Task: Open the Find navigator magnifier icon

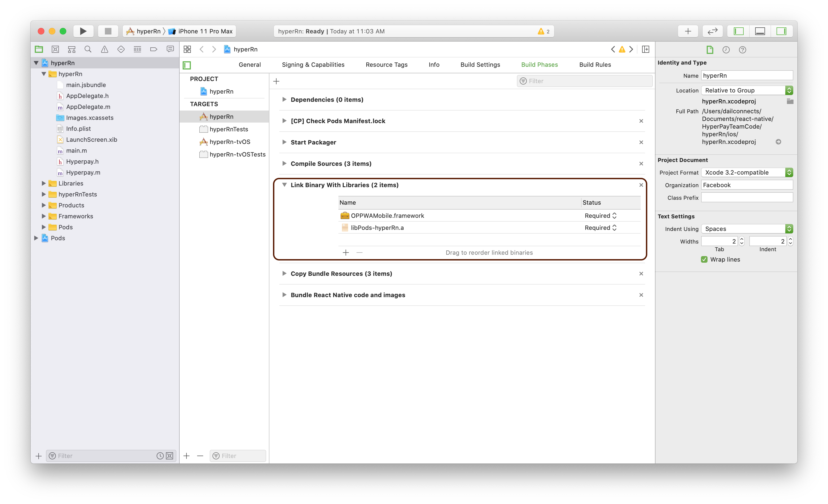Action: coord(88,49)
